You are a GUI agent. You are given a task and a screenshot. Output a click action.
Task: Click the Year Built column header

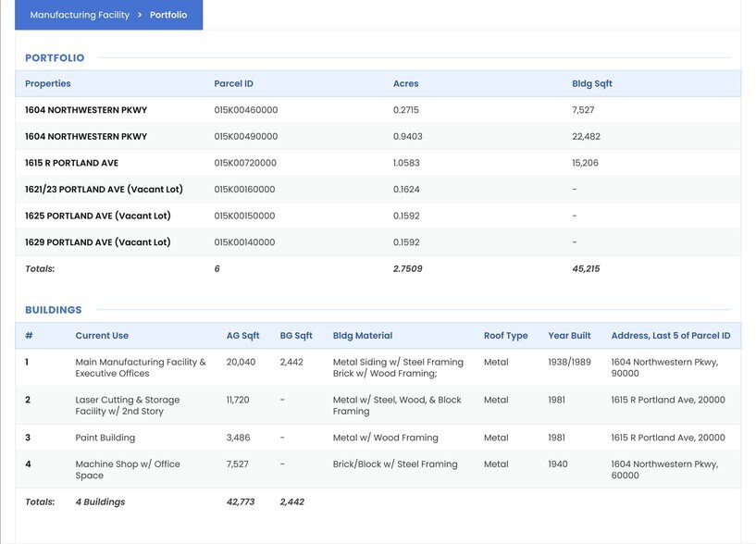point(569,336)
